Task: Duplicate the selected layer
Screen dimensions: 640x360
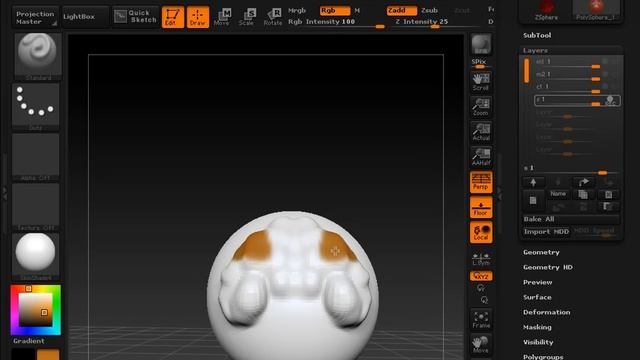Action: pos(583,195)
